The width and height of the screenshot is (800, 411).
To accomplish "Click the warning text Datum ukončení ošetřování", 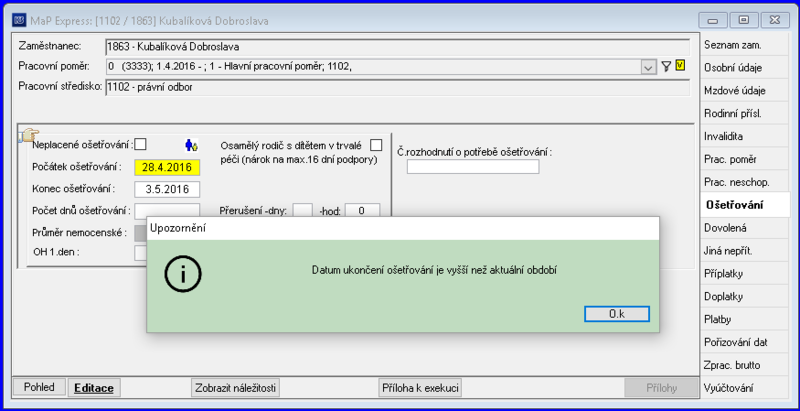I will point(433,270).
